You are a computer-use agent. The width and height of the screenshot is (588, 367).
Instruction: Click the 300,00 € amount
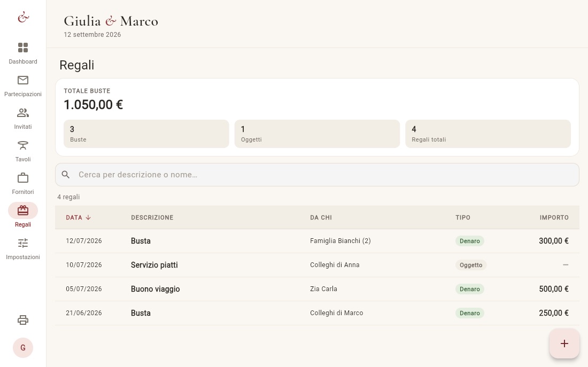click(x=554, y=241)
